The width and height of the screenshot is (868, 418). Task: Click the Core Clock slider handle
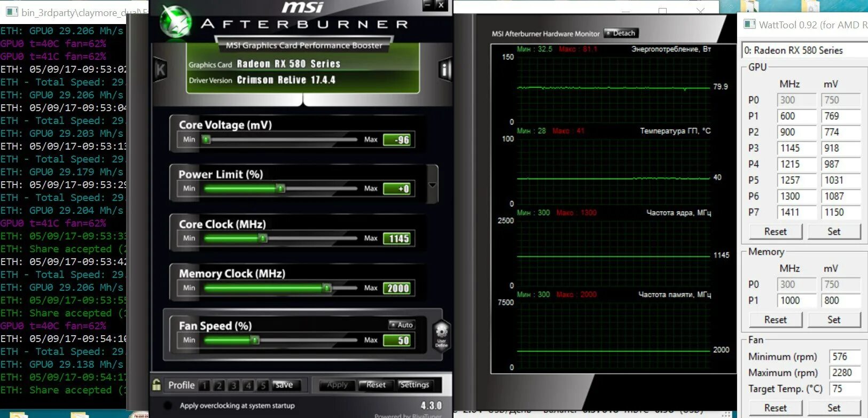click(263, 238)
